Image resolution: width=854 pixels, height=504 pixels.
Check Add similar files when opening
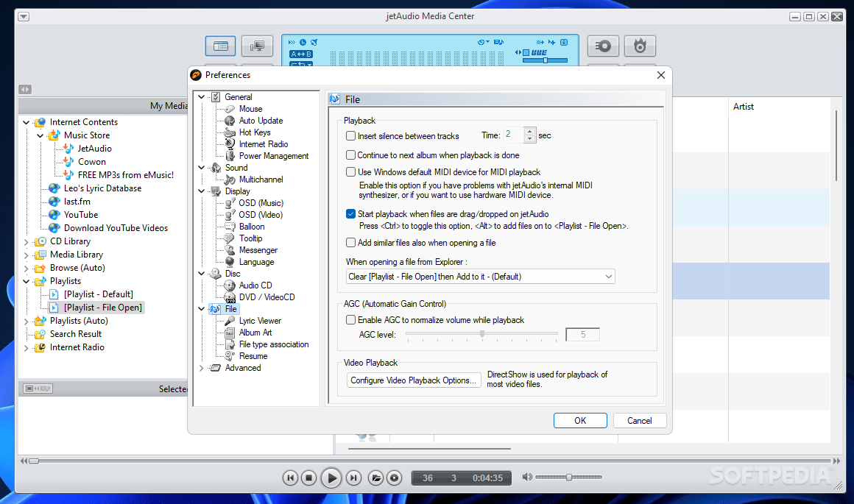point(350,243)
